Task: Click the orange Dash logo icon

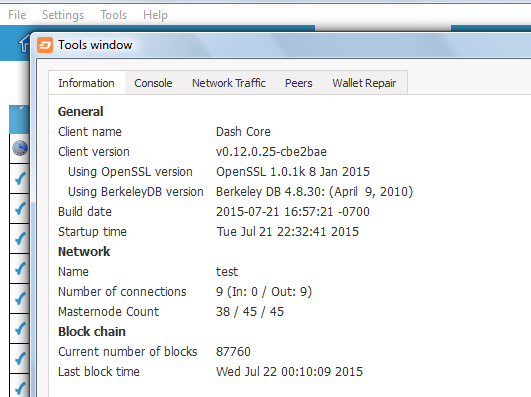Action: pyautogui.click(x=45, y=45)
